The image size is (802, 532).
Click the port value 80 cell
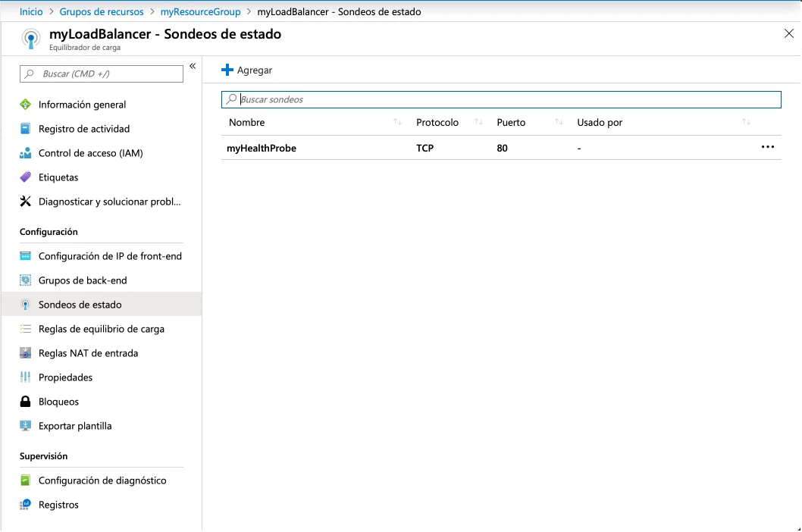click(502, 148)
